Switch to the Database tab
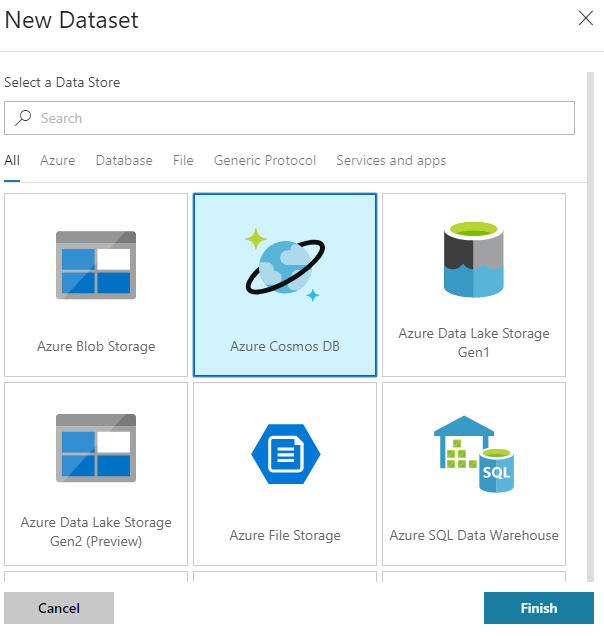Screen dimensions: 604x636 (x=124, y=160)
